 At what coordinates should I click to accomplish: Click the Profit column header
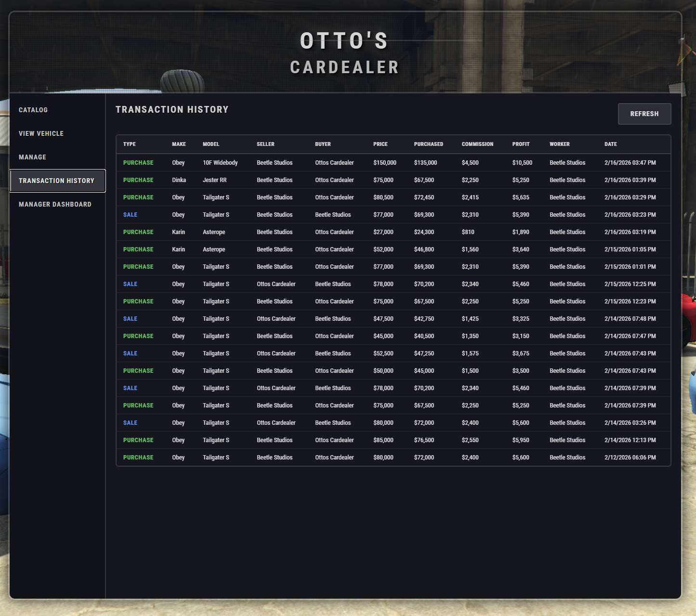point(521,144)
